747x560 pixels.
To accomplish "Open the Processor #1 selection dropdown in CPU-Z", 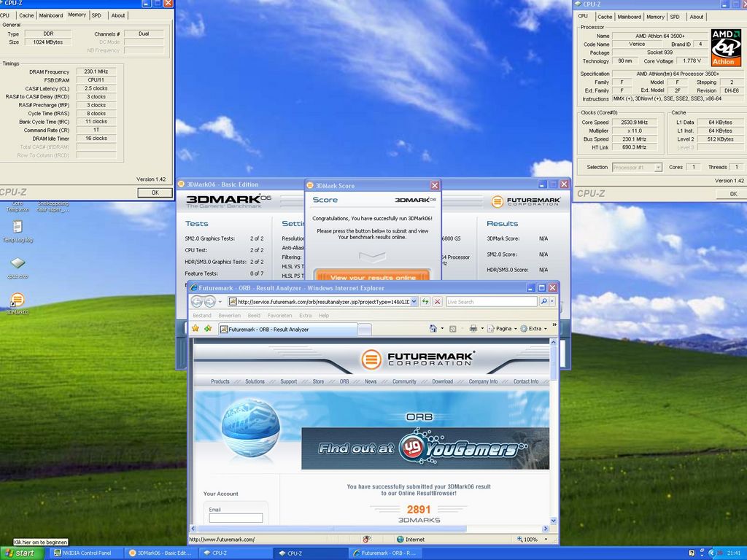I will [x=658, y=167].
